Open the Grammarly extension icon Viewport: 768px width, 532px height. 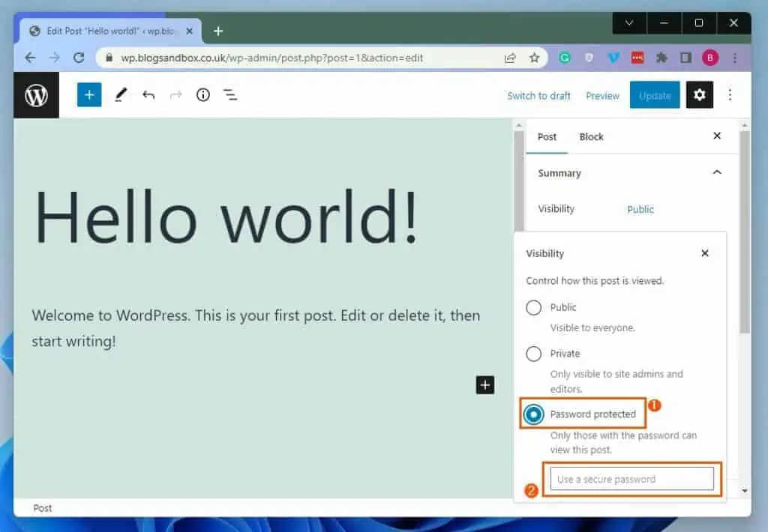(x=564, y=58)
